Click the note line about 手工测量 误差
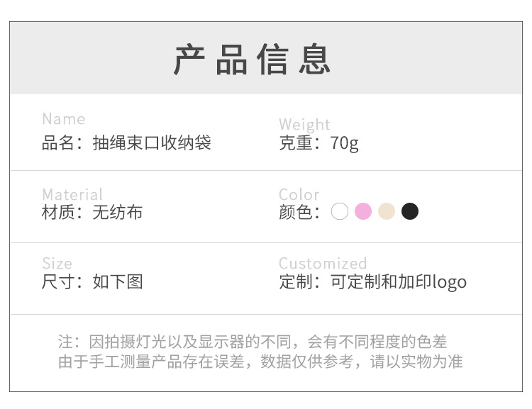 (260, 362)
